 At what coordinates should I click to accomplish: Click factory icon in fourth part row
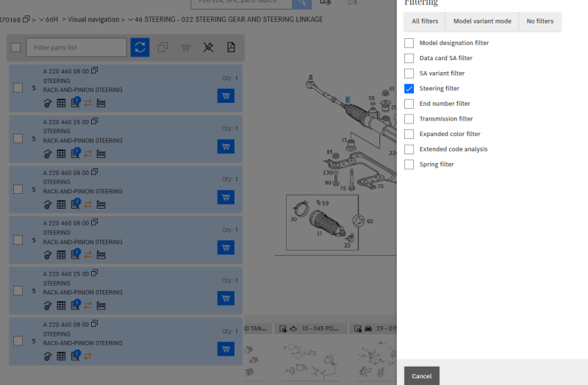point(101,255)
